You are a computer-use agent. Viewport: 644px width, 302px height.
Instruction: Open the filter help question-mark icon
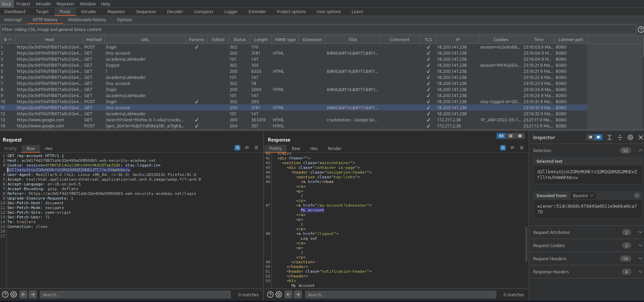pyautogui.click(x=641, y=30)
